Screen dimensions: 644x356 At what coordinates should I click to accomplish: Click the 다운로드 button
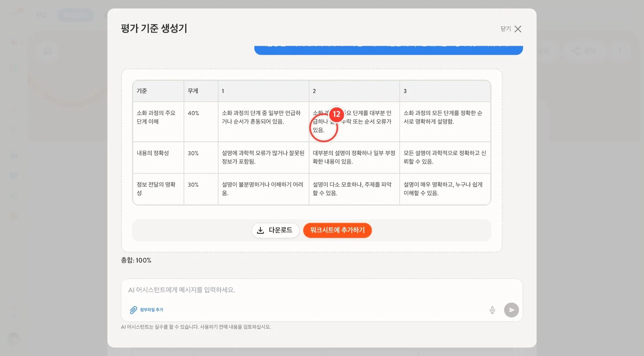[275, 230]
